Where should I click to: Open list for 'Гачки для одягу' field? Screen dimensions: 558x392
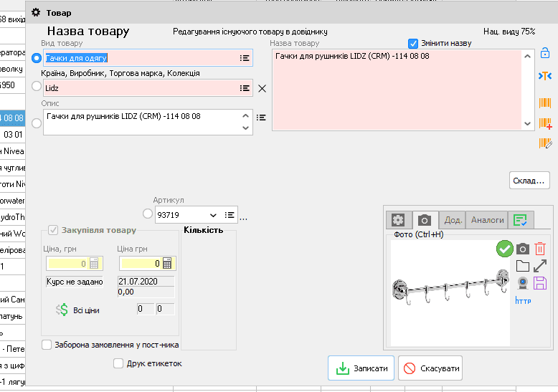click(245, 58)
